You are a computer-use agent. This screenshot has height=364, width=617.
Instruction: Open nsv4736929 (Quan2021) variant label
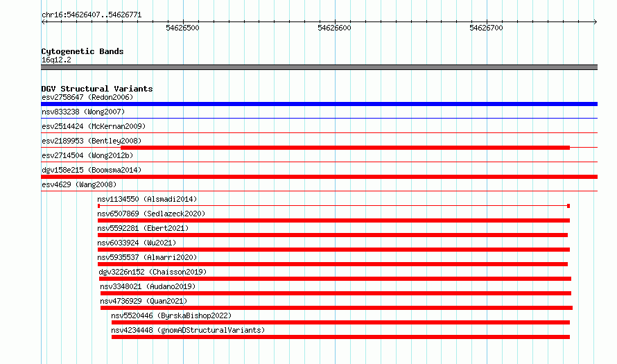pos(144,301)
